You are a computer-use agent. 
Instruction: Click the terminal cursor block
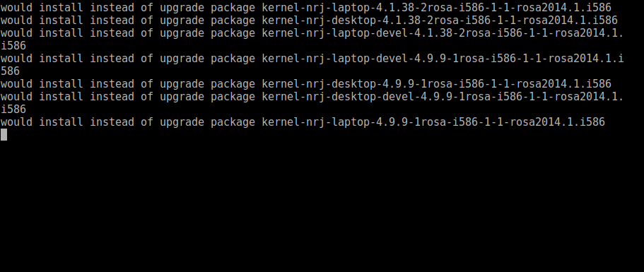point(4,134)
